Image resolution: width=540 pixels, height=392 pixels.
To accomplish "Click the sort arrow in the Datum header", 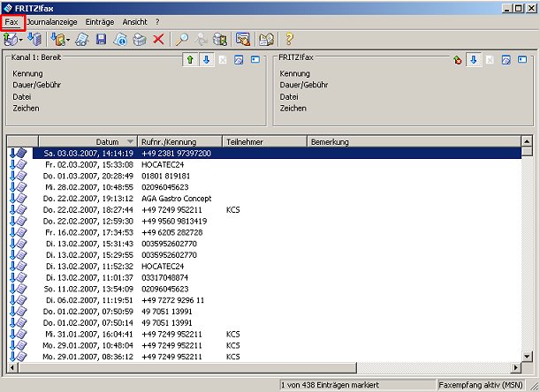I will (x=130, y=142).
